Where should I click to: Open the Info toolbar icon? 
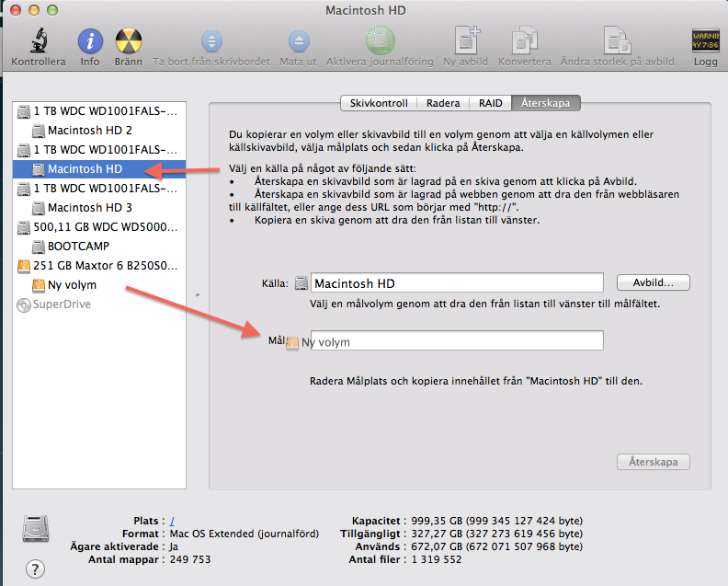(x=90, y=40)
